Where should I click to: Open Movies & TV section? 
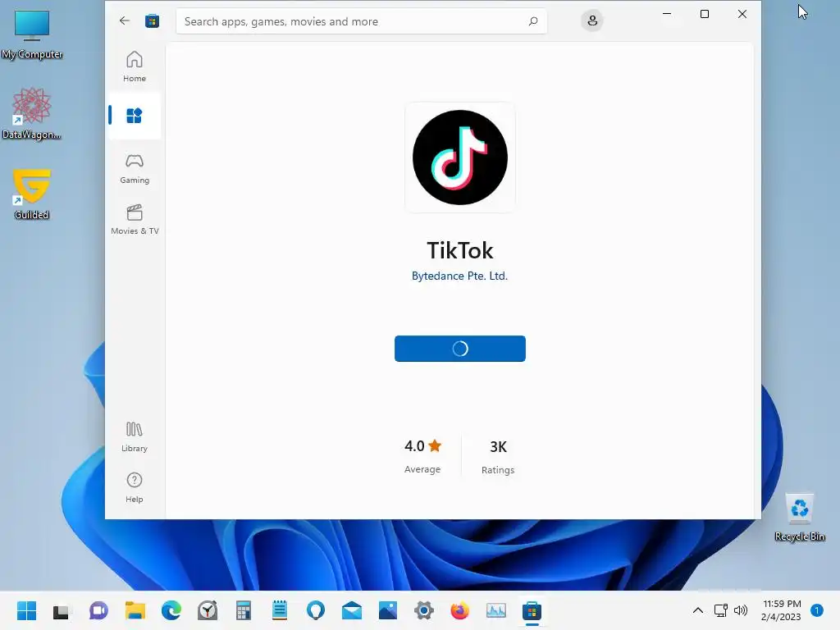coord(135,220)
